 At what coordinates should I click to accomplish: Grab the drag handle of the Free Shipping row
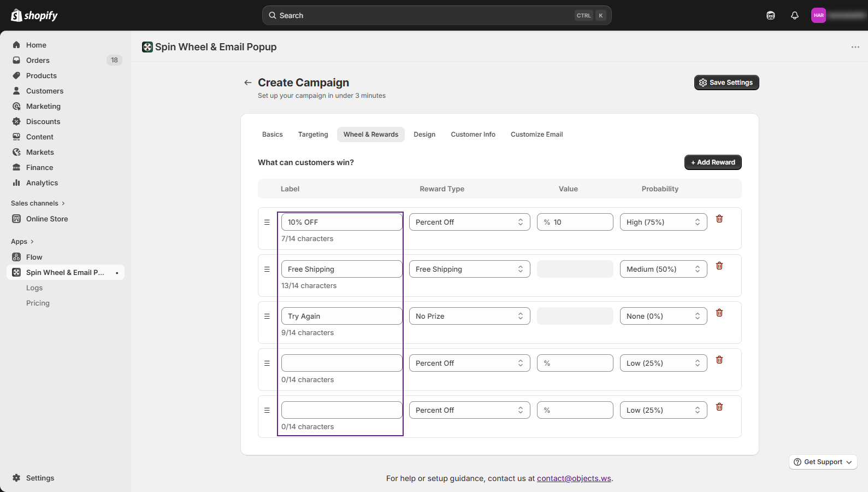(x=267, y=269)
